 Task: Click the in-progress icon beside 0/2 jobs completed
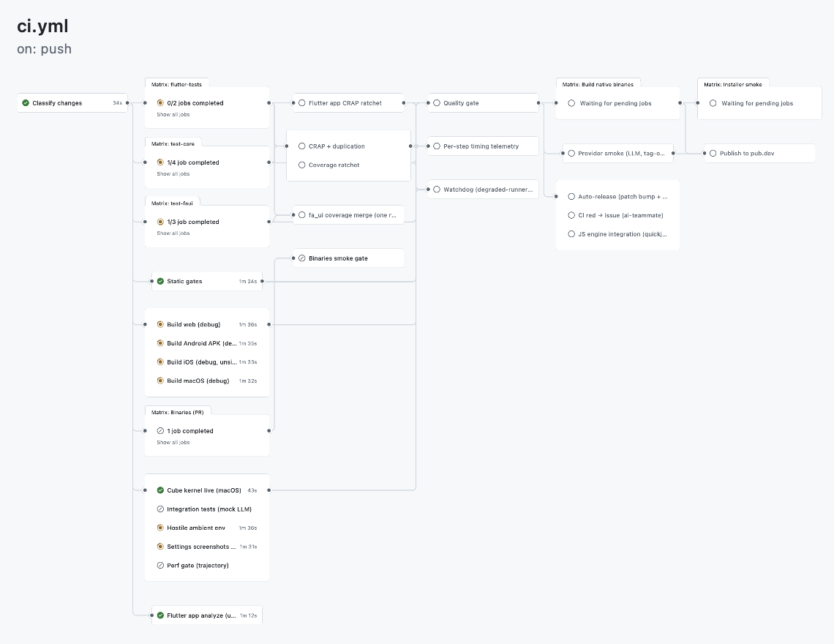pyautogui.click(x=160, y=102)
